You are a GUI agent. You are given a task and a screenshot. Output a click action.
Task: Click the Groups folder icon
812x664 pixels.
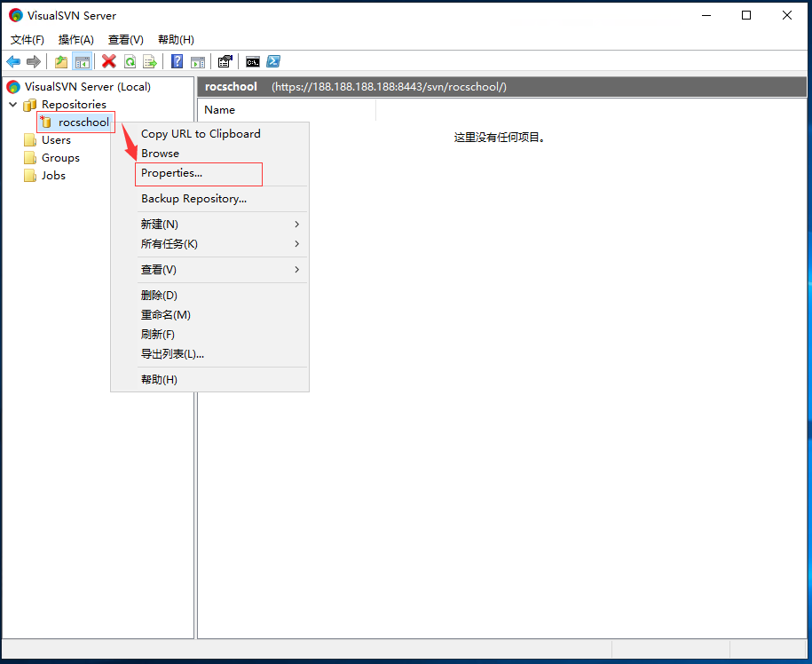pyautogui.click(x=30, y=158)
